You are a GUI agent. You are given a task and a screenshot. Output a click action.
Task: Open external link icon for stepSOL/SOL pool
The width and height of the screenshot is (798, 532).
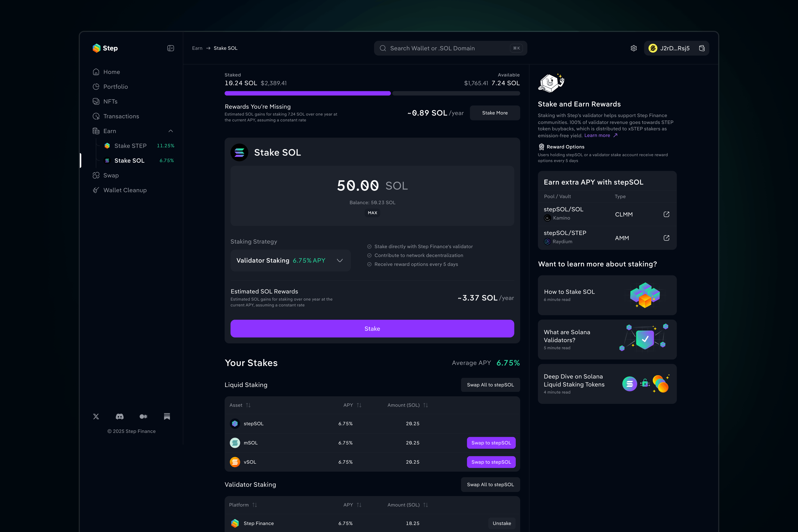click(666, 214)
